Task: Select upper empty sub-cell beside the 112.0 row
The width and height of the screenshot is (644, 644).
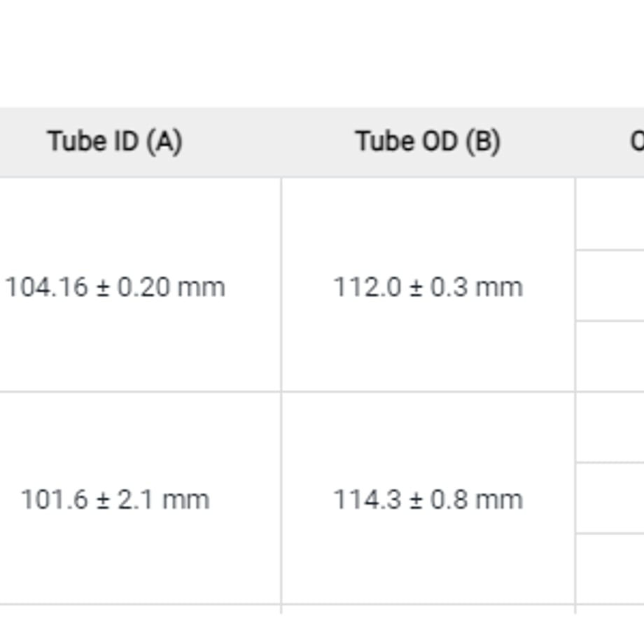Action: click(610, 213)
